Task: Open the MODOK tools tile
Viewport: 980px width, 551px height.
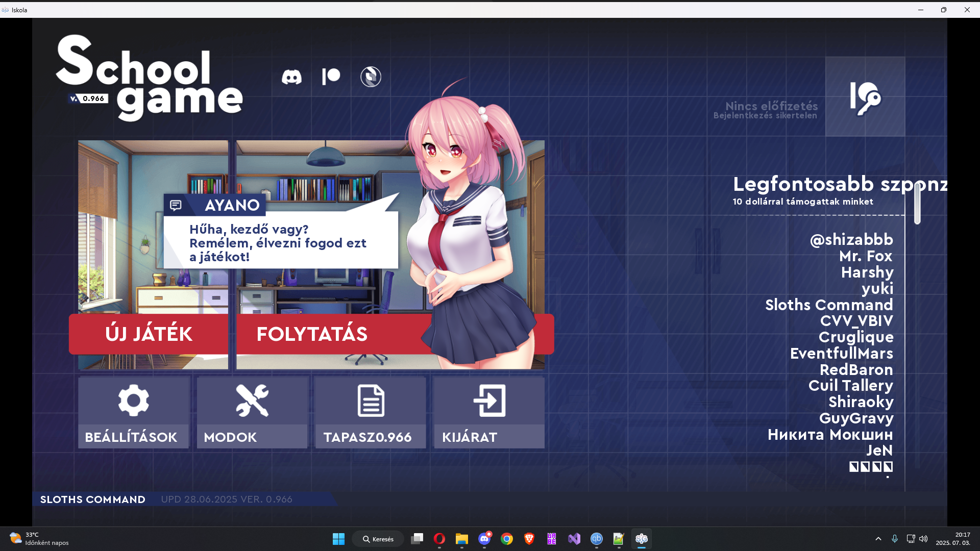Action: click(x=252, y=413)
